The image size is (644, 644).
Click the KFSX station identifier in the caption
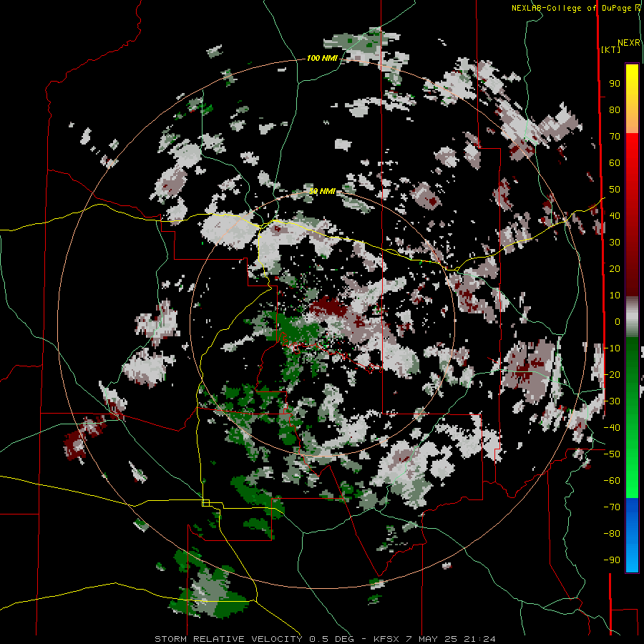[x=387, y=639]
